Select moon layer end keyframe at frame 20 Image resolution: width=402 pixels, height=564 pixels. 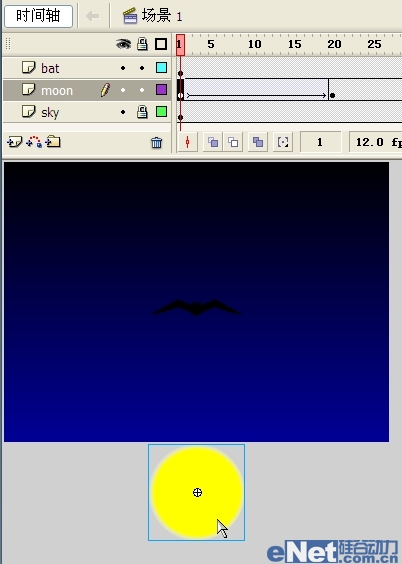(x=332, y=95)
